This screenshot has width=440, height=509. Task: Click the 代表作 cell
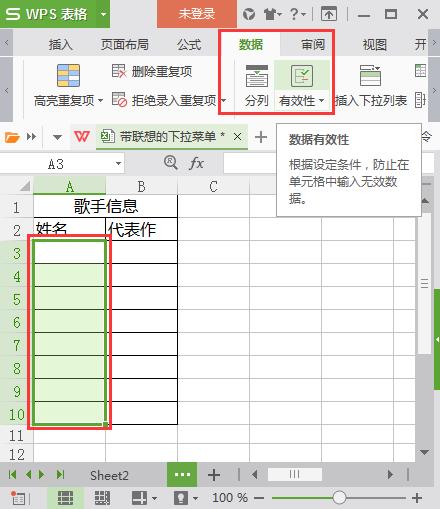pos(141,229)
